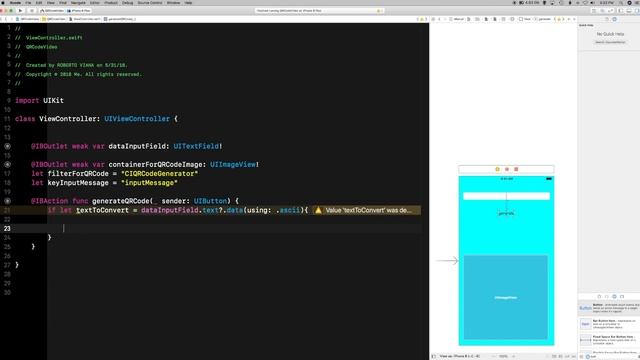640x360 pixels.
Task: Click the 100% zoom level label
Action: pyautogui.click(x=503, y=356)
